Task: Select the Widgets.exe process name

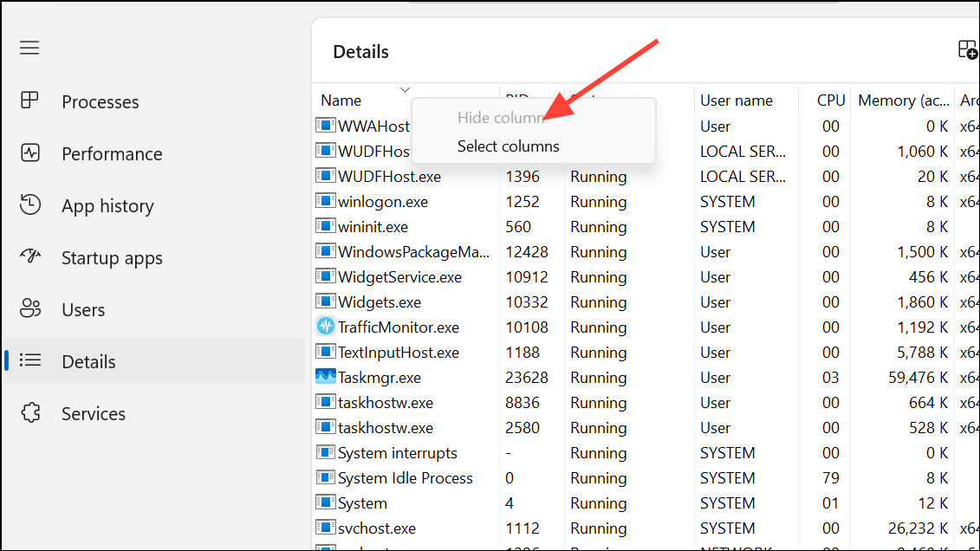Action: [x=379, y=302]
